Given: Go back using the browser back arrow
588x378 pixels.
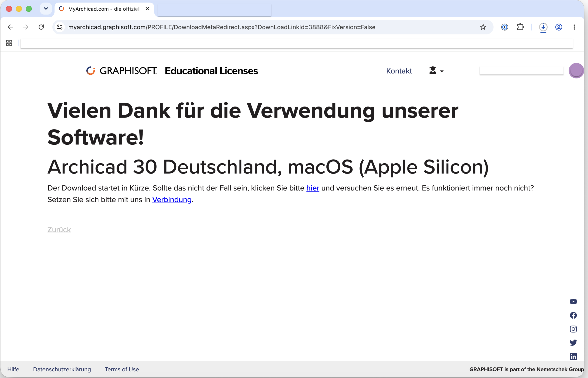Looking at the screenshot, I should click(x=10, y=27).
